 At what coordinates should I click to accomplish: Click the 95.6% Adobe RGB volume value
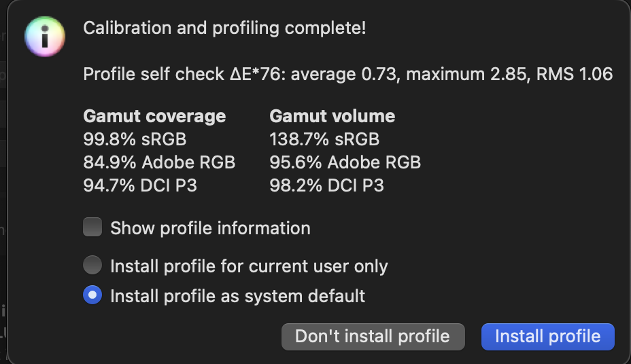345,162
